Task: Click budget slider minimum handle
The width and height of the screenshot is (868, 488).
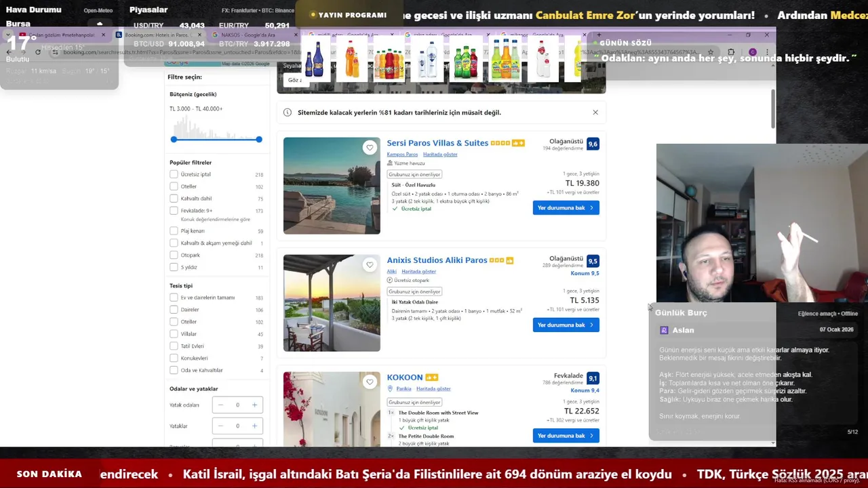Action: point(174,140)
